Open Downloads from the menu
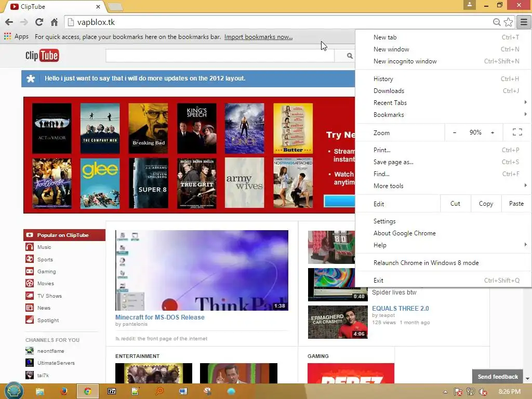Viewport: 532px width, 399px height. [443, 90]
